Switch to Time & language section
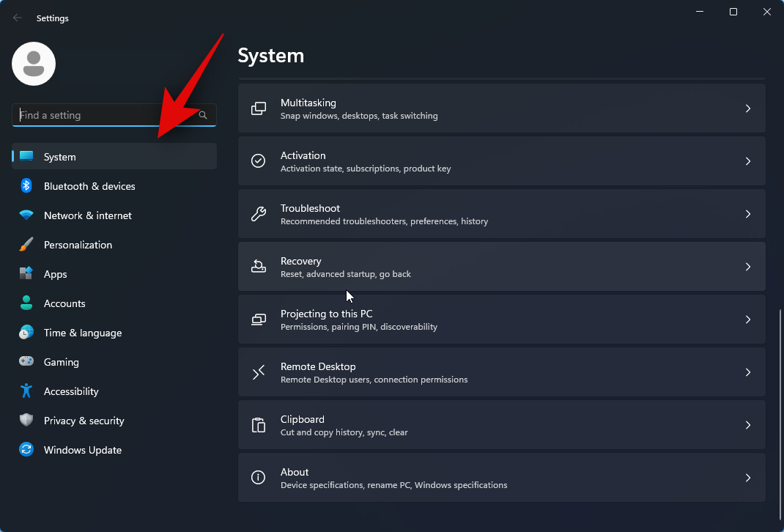The width and height of the screenshot is (784, 532). point(82,333)
